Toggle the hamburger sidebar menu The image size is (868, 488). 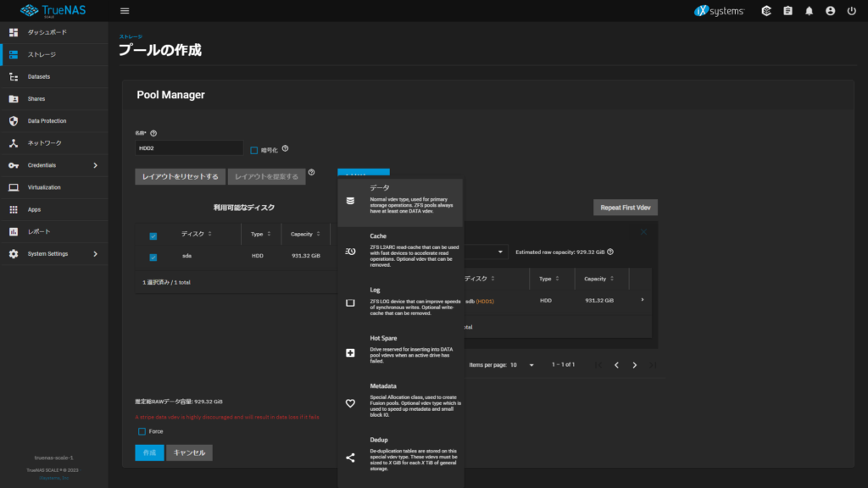(x=125, y=11)
